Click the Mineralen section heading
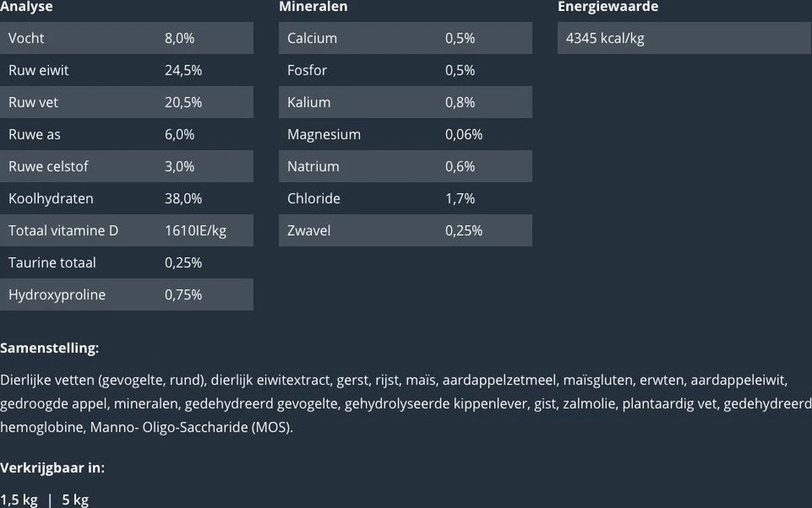The height and width of the screenshot is (508, 812). click(313, 7)
